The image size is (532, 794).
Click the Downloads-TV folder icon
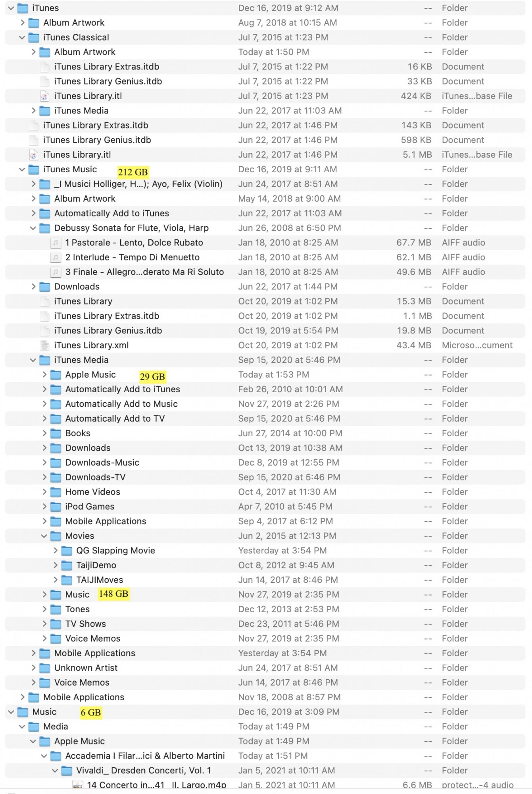(x=56, y=477)
